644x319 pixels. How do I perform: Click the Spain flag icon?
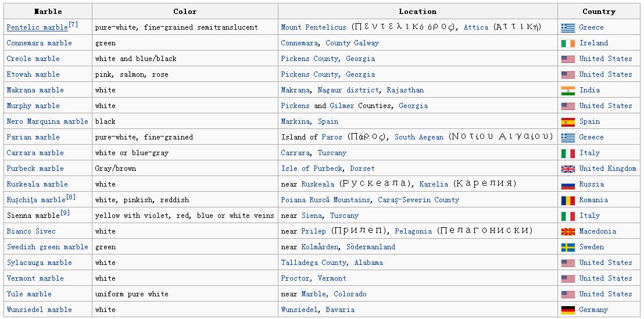tap(568, 121)
